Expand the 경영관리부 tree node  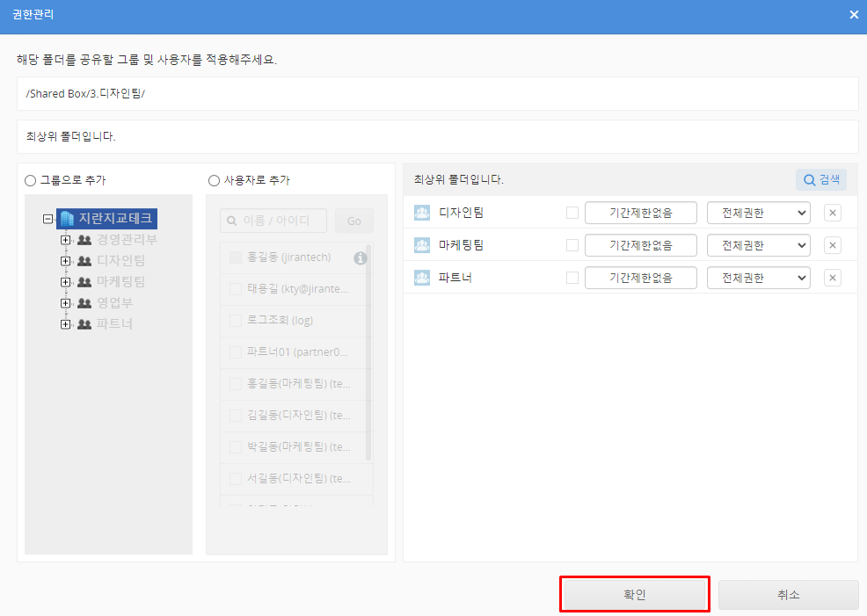point(65,240)
